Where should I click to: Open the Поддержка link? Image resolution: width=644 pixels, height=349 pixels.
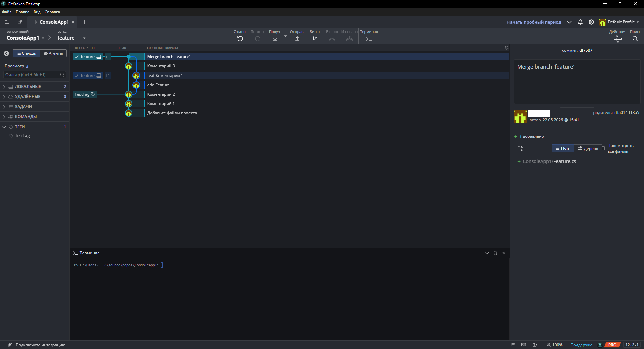[582, 345]
